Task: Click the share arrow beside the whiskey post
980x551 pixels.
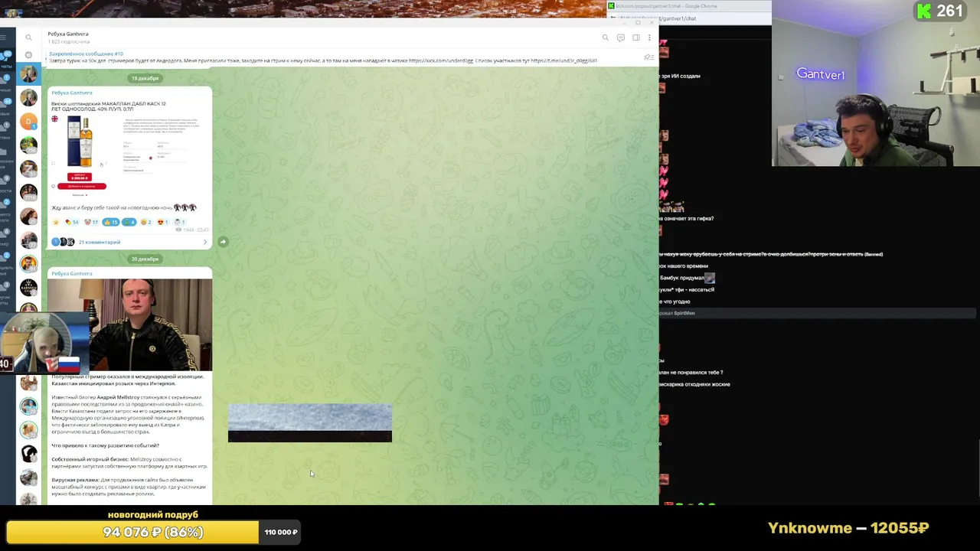Action: 223,242
